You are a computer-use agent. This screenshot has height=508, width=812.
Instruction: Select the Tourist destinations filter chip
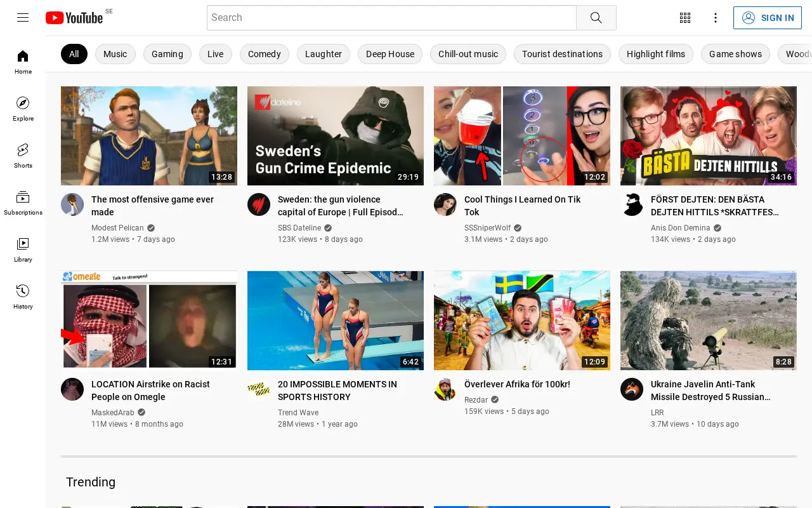pyautogui.click(x=562, y=54)
